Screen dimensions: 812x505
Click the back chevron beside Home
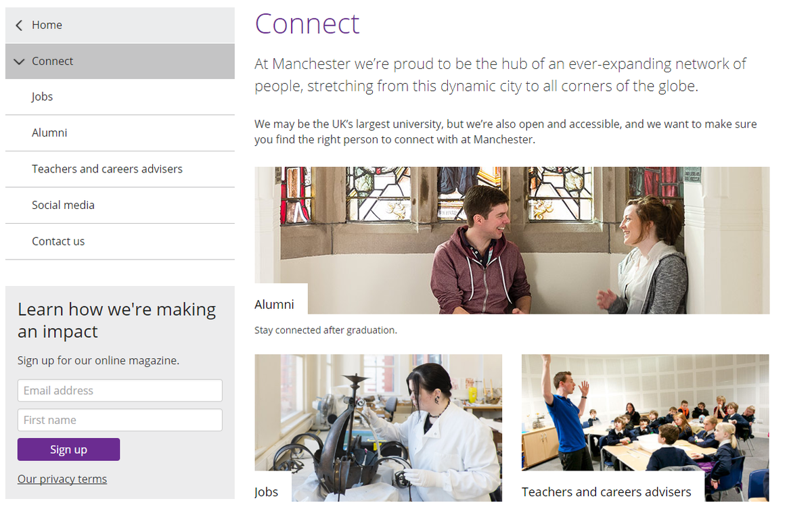[19, 25]
